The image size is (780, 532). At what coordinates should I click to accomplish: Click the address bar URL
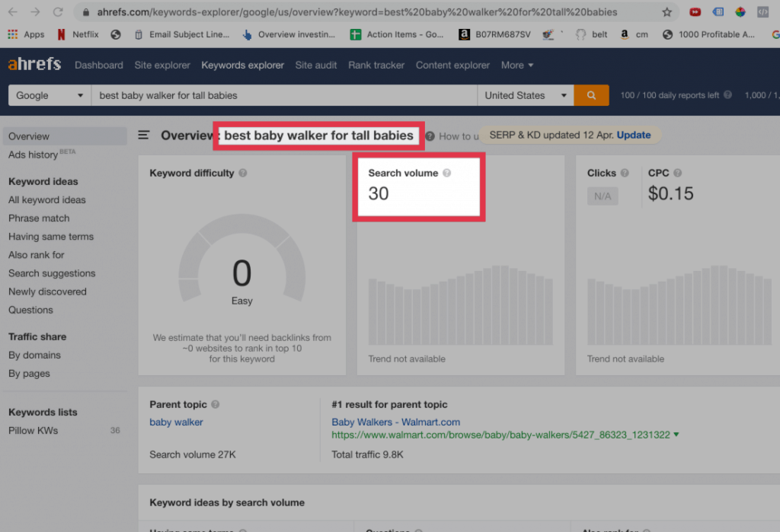[x=356, y=12]
